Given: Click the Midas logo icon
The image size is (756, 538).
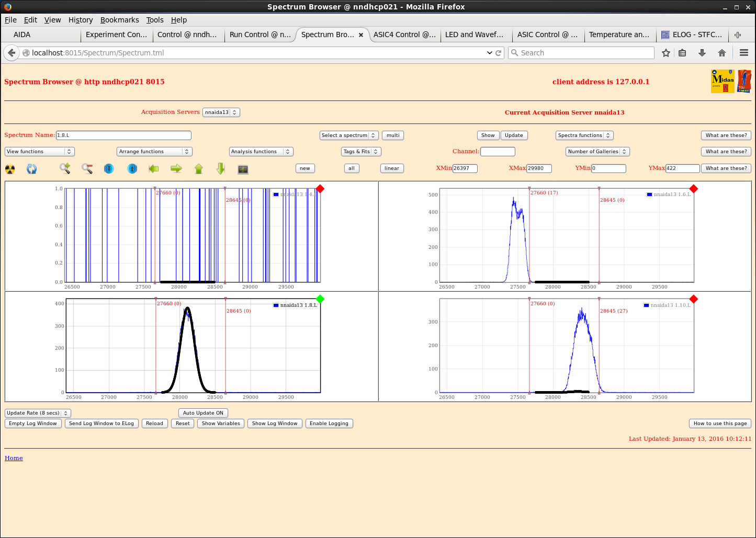Looking at the screenshot, I should point(723,82).
